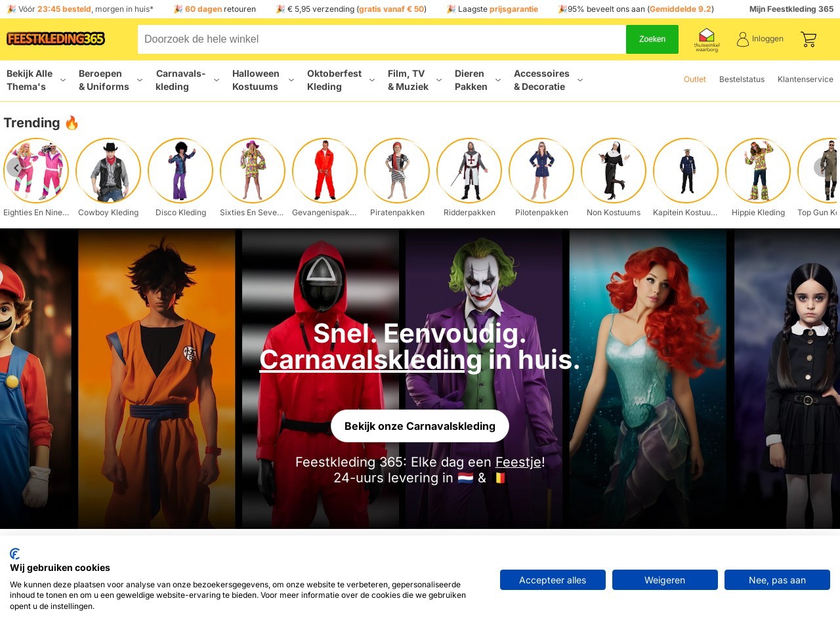Viewport: 840px width, 630px height.
Task: Open the Cowboy Kleding trending circle
Action: (108, 171)
